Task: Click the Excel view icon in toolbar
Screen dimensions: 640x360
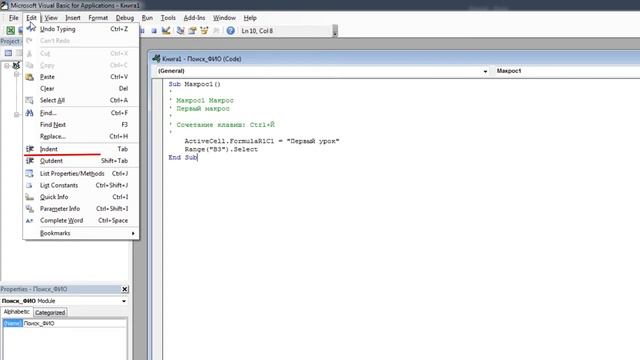Action: pos(10,31)
